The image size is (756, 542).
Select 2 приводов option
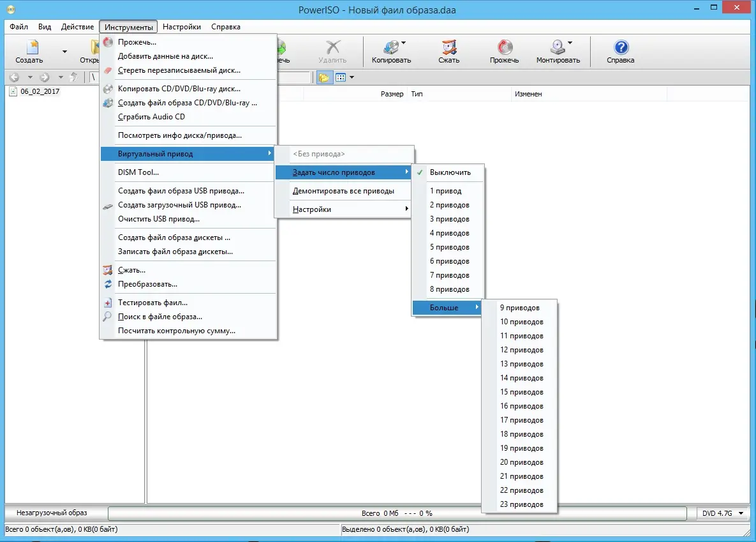pos(448,205)
